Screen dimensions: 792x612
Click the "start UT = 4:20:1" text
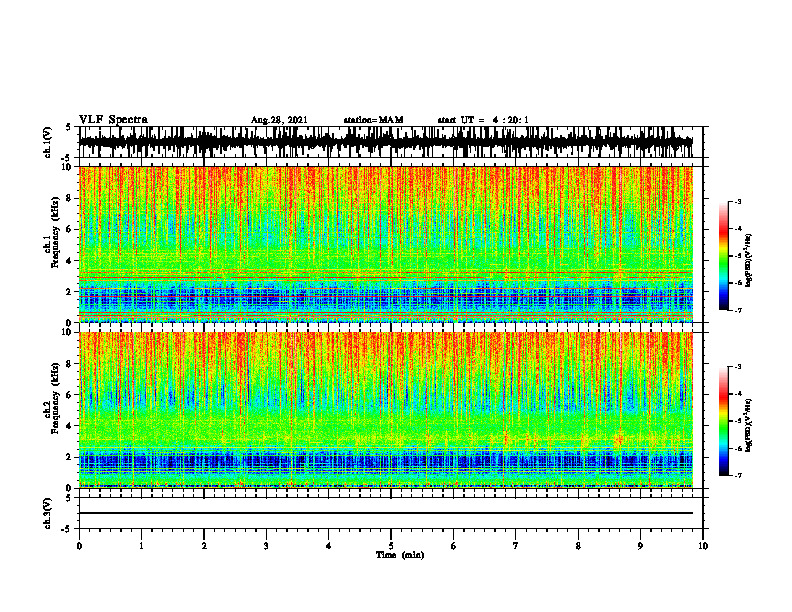483,120
